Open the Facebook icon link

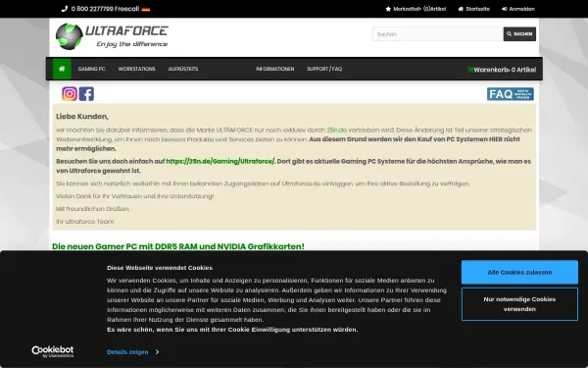point(86,93)
